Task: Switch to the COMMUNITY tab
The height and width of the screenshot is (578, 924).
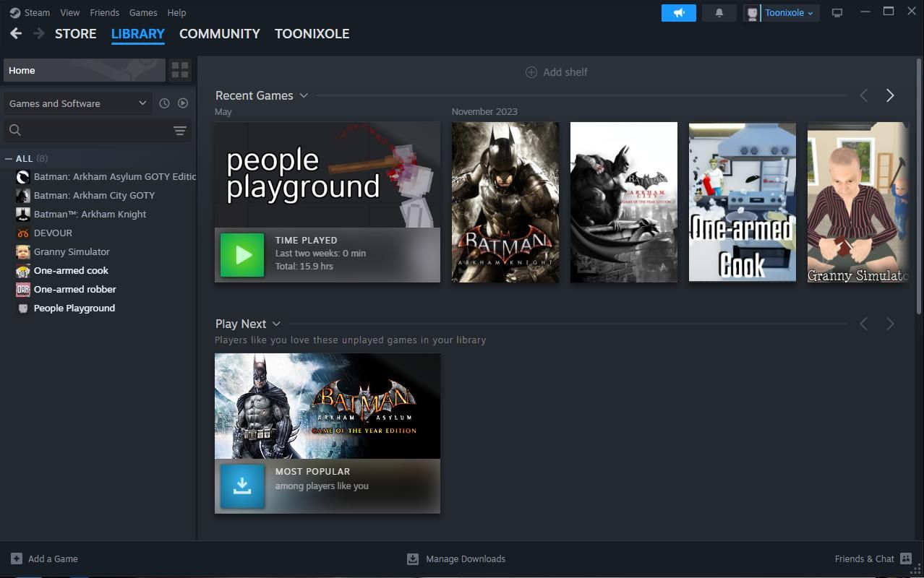Action: pos(220,33)
